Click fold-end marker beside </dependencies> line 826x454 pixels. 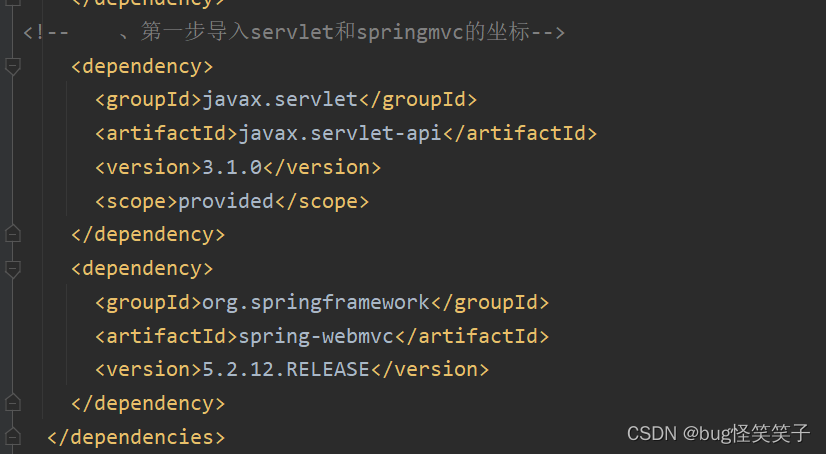[x=13, y=437]
